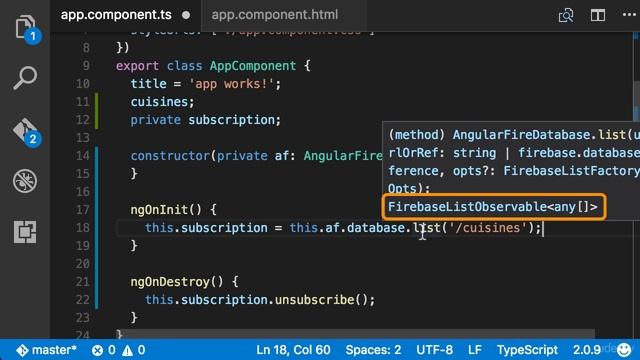Open the editor more actions ellipsis
Screen dimensions: 640x360
(x=629, y=15)
